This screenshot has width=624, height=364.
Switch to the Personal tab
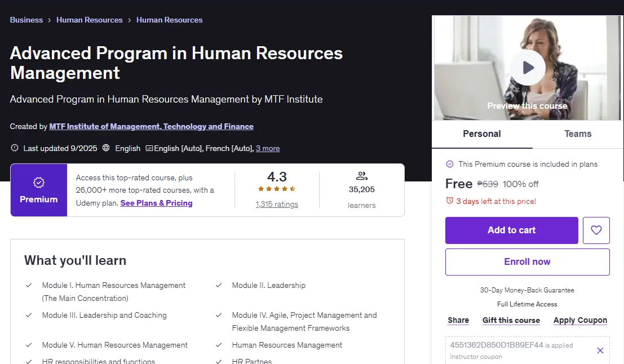click(x=481, y=134)
